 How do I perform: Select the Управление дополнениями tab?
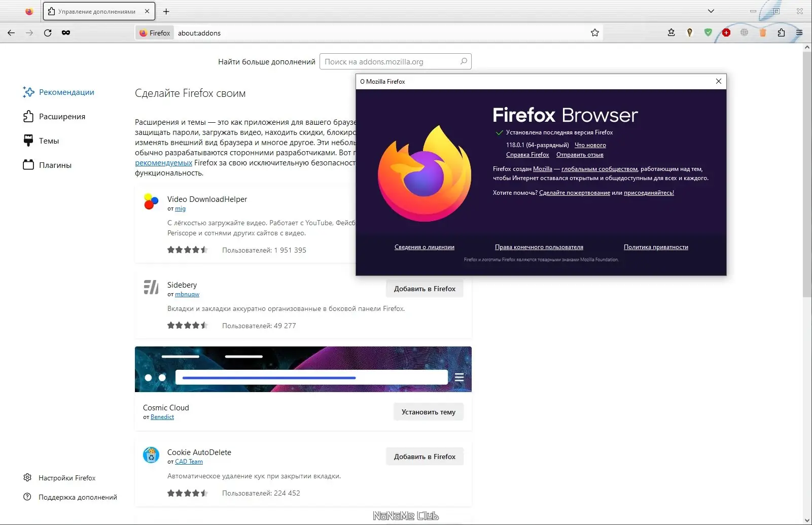click(x=99, y=11)
